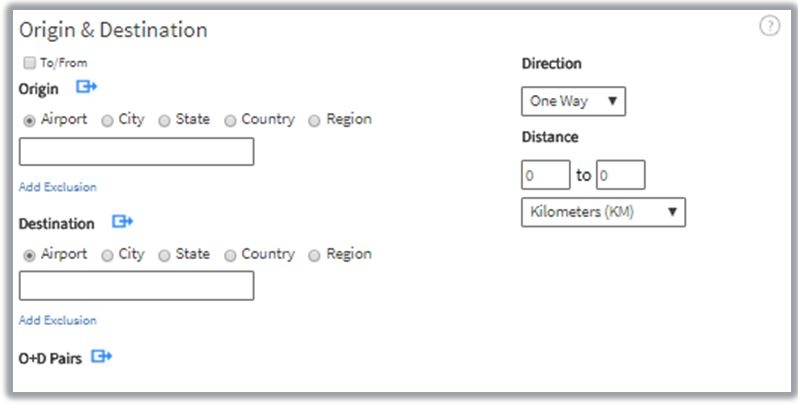Click the Destination export arrow icon

(x=122, y=222)
